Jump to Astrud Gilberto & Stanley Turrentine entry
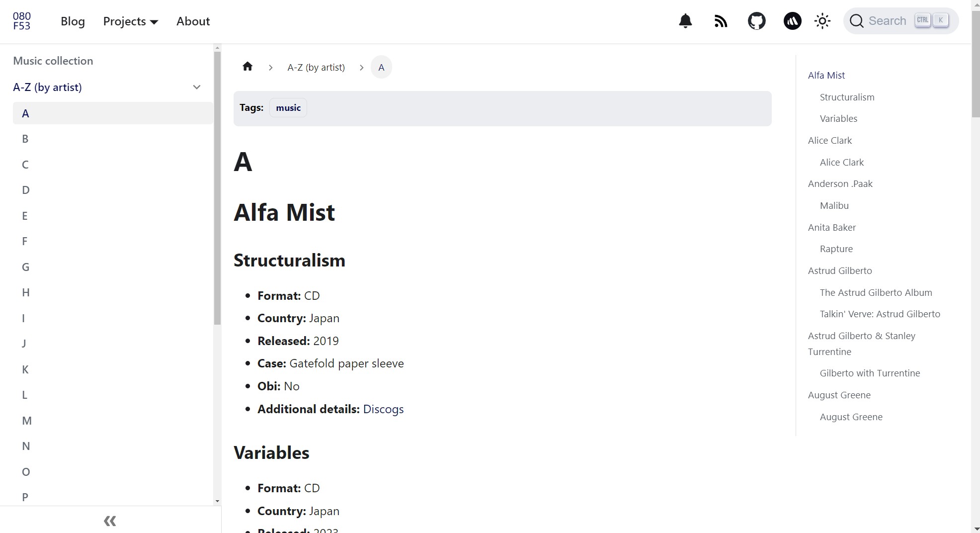Viewport: 980px width, 533px height. tap(862, 344)
